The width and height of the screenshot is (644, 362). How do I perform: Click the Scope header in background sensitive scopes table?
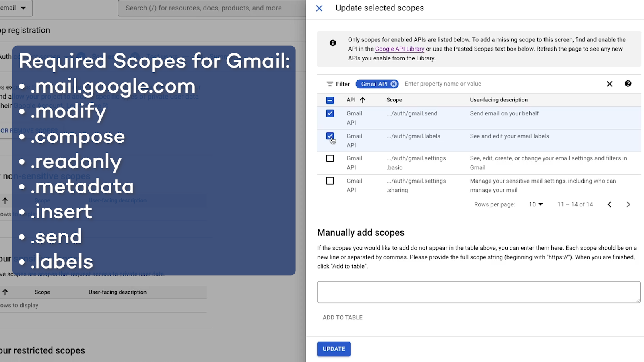point(42,292)
